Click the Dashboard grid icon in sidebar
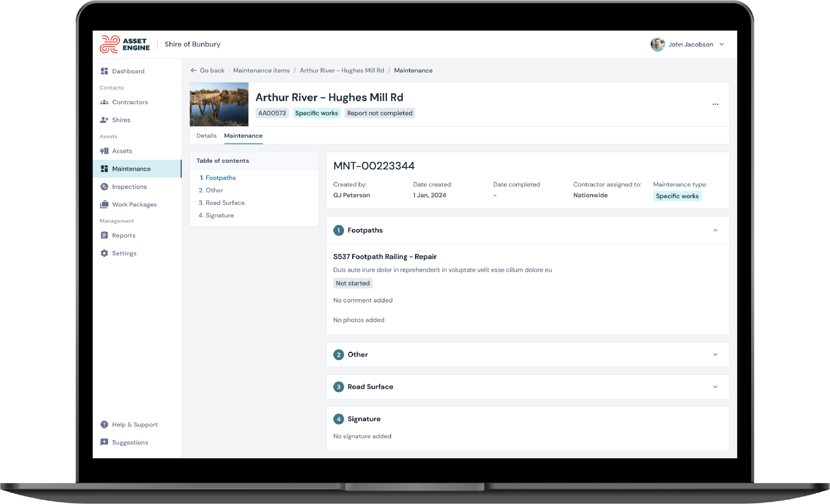 tap(104, 71)
